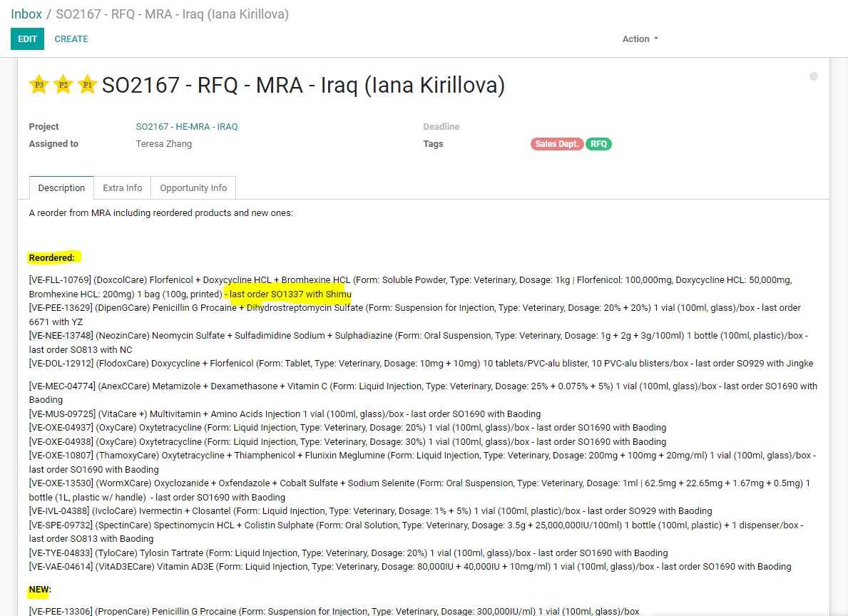
Task: Click text (PropenCare) Penicillin G Procaine
Action: click(x=165, y=611)
